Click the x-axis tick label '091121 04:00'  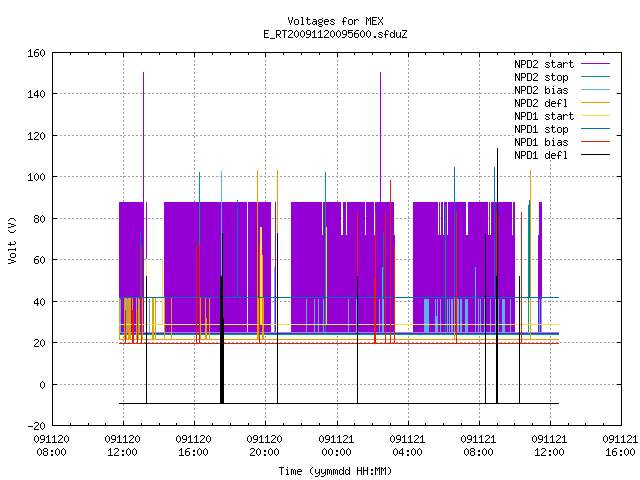(407, 446)
